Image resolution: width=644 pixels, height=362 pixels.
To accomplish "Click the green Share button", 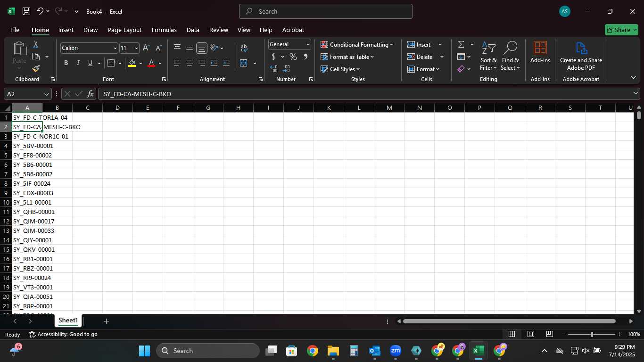I will 621,30.
